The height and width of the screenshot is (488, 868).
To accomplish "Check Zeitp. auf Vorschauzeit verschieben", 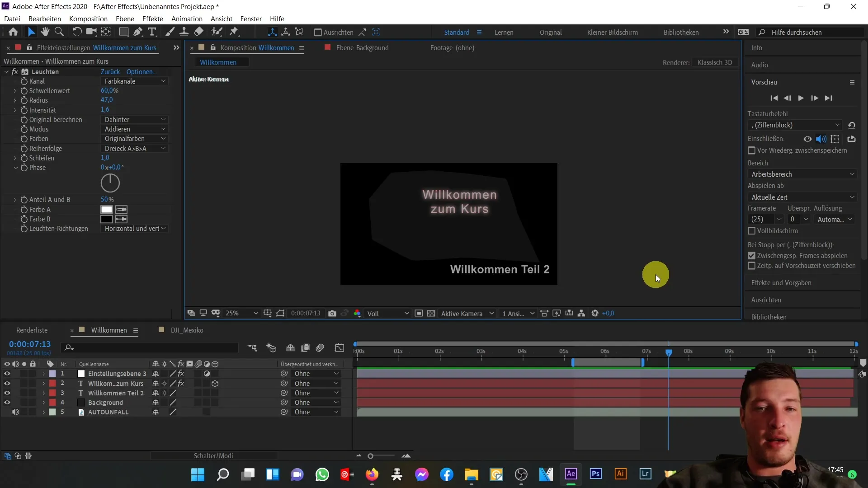I will [x=752, y=266].
